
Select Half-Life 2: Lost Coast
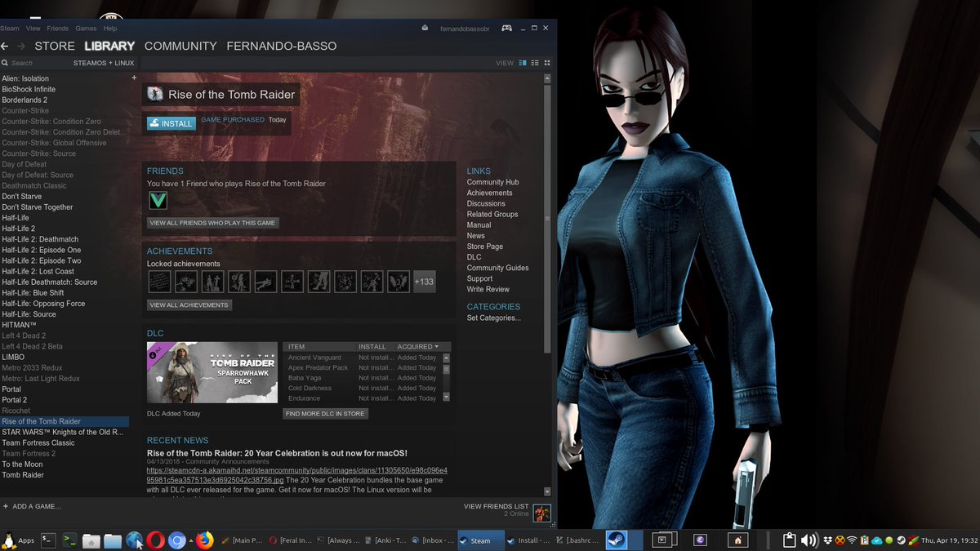coord(38,271)
